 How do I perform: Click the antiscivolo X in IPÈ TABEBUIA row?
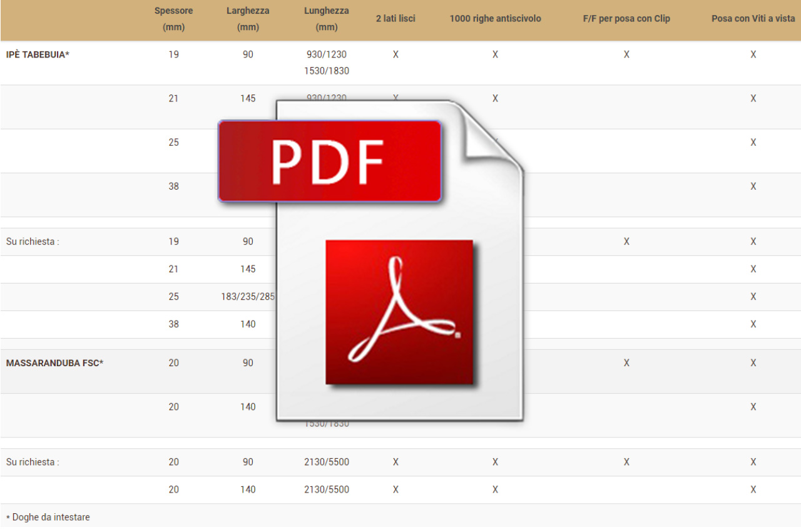[495, 54]
